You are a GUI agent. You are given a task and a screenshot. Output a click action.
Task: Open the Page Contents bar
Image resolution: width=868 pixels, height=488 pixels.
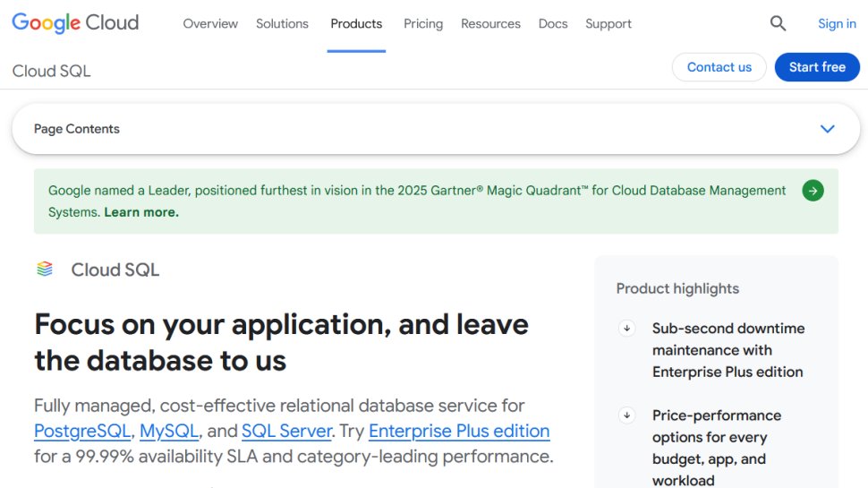pyautogui.click(x=436, y=129)
